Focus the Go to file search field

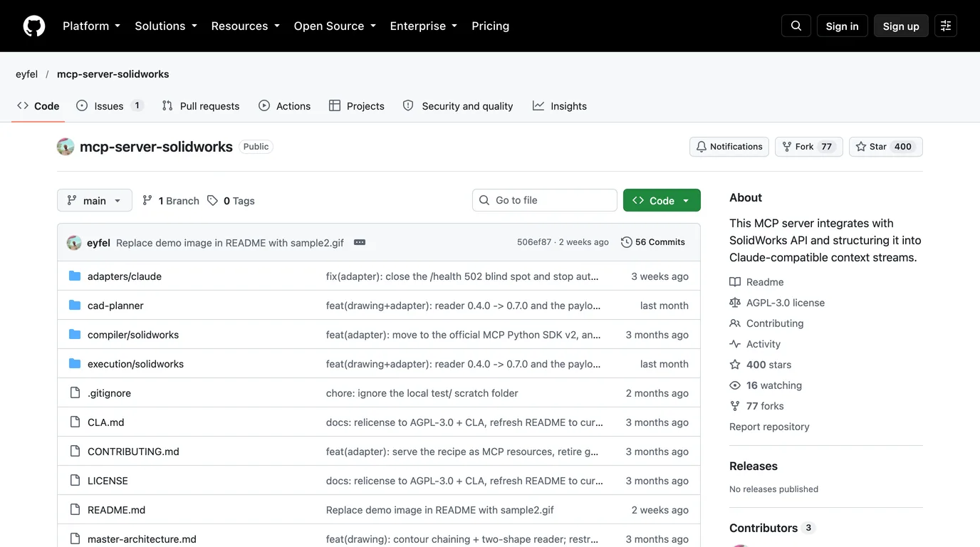pyautogui.click(x=545, y=200)
